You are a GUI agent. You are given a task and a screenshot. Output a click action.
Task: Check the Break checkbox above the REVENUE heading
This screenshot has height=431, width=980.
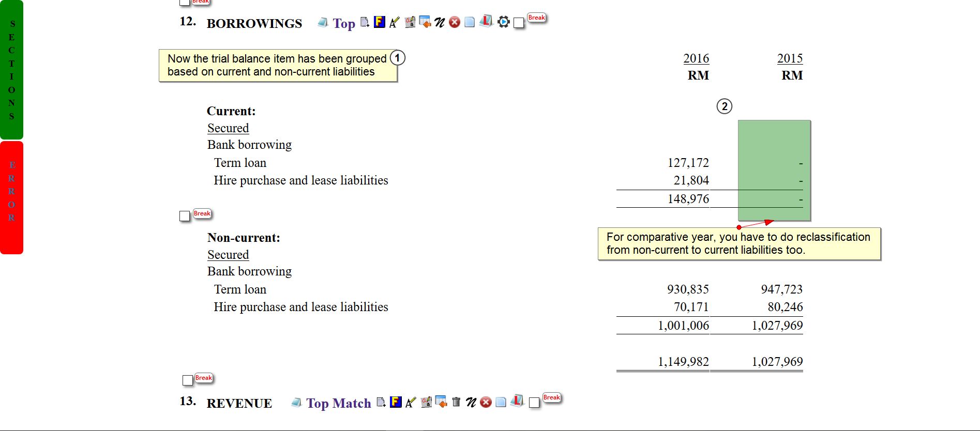point(188,380)
